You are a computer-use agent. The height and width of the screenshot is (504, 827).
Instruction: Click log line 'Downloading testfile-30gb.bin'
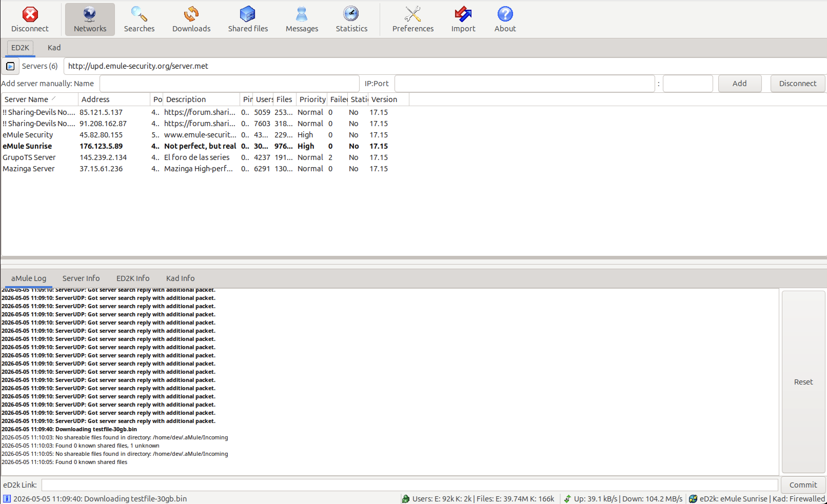click(x=69, y=429)
